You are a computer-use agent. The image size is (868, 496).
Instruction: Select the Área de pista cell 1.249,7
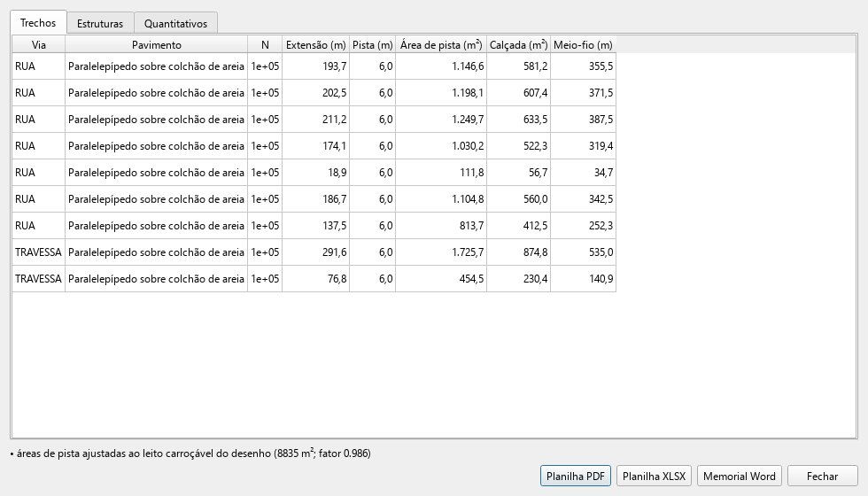(x=441, y=119)
